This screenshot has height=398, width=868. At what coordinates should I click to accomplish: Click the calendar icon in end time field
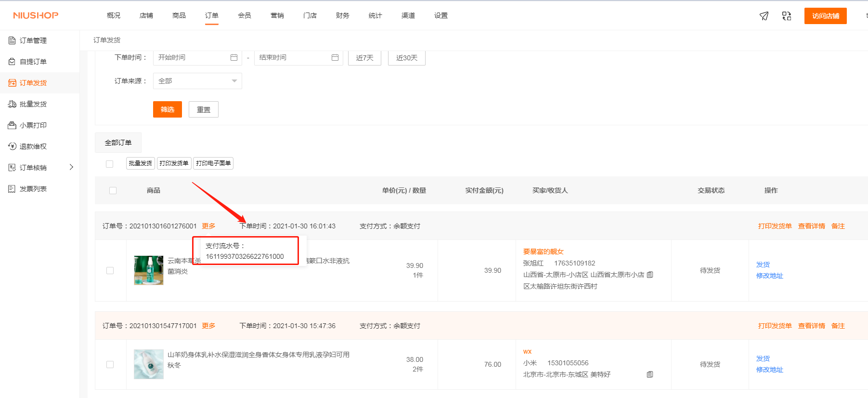coord(335,57)
